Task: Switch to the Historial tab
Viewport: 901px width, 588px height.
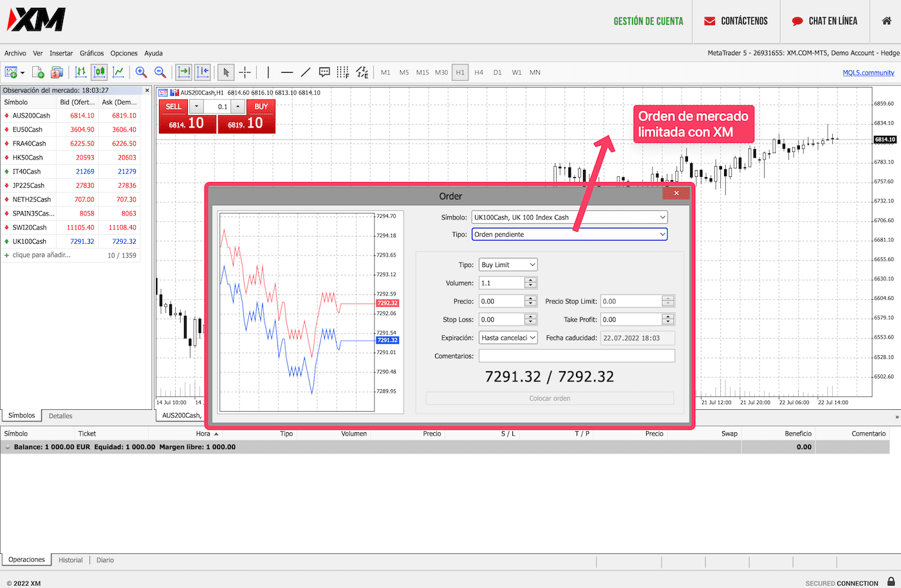Action: (71, 560)
